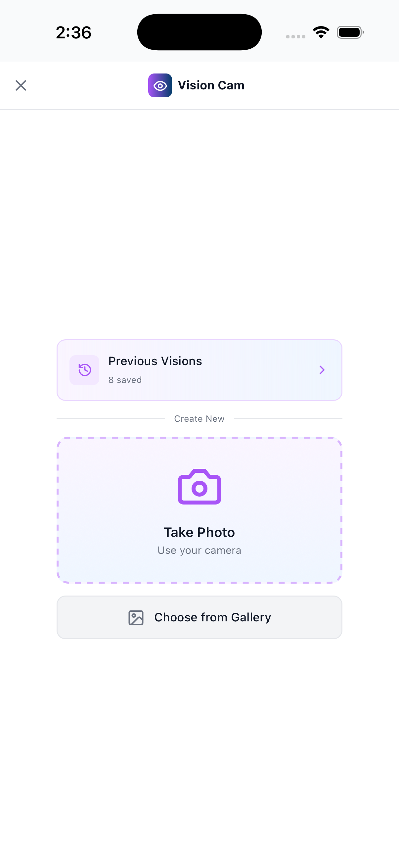Select the camera icon to take photo
This screenshot has width=399, height=868.
199,487
